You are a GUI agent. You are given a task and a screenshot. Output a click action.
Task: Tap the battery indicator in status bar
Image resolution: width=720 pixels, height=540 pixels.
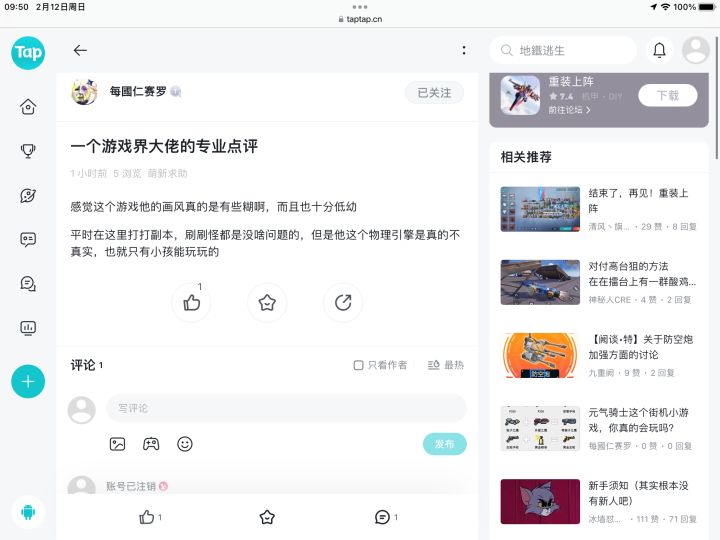tap(707, 7)
